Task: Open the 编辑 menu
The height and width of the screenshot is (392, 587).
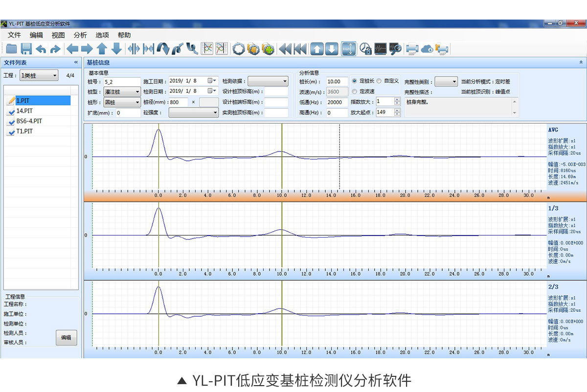Action: click(x=36, y=35)
